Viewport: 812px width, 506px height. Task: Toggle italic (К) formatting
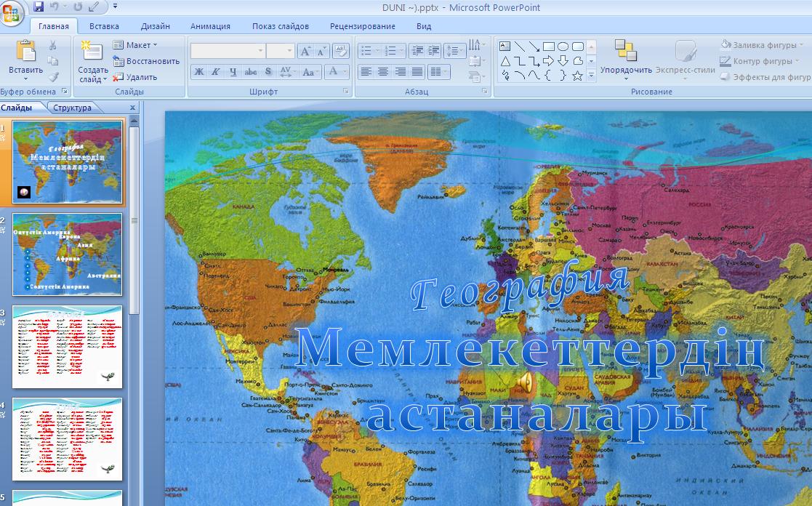(216, 72)
